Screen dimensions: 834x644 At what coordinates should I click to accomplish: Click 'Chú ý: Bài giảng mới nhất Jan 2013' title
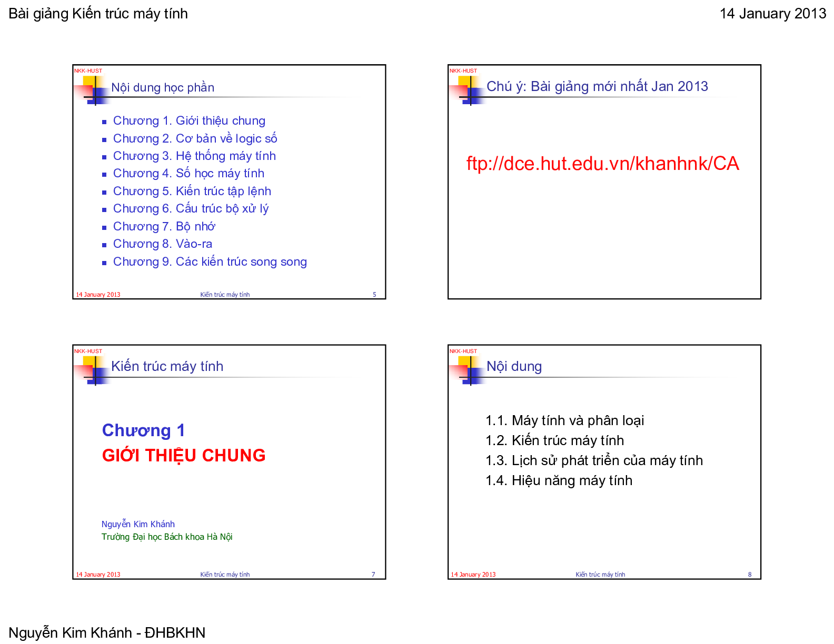click(597, 86)
